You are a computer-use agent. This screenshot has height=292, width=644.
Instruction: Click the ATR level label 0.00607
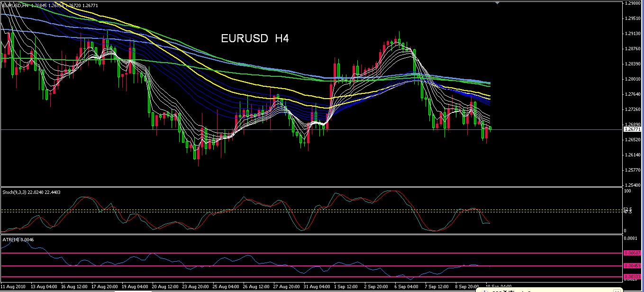[x=632, y=253]
